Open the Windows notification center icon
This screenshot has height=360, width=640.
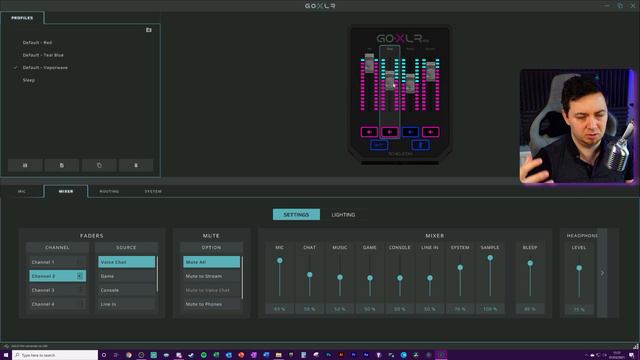[x=632, y=355]
